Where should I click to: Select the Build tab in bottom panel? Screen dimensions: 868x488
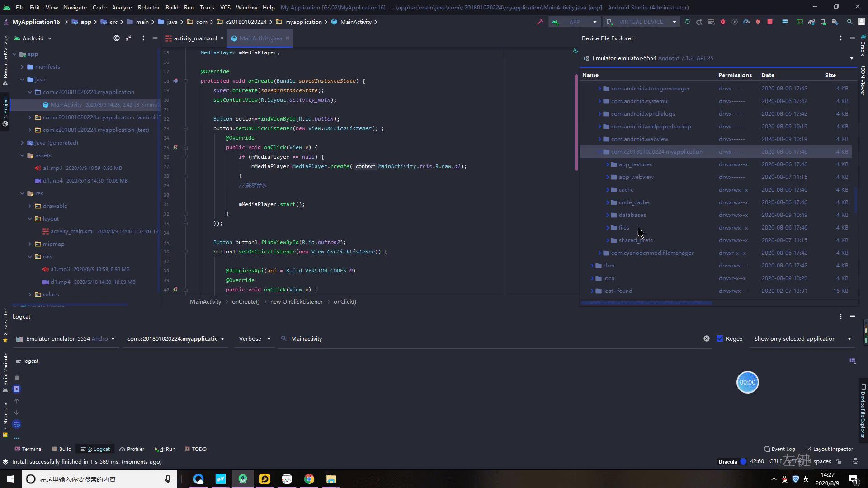tap(65, 449)
